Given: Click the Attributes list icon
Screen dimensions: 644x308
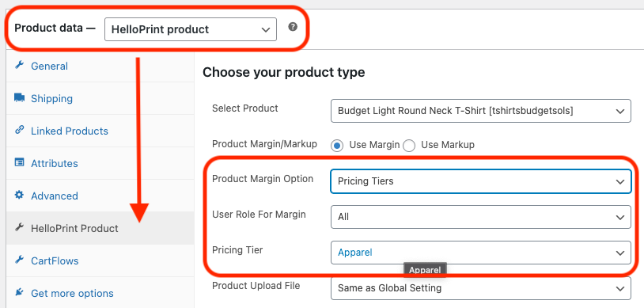Looking at the screenshot, I should coord(19,162).
